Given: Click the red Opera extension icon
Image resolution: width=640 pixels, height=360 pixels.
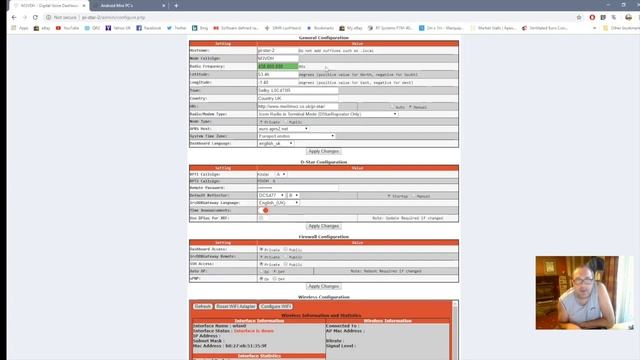Looking at the screenshot, I should (x=592, y=18).
